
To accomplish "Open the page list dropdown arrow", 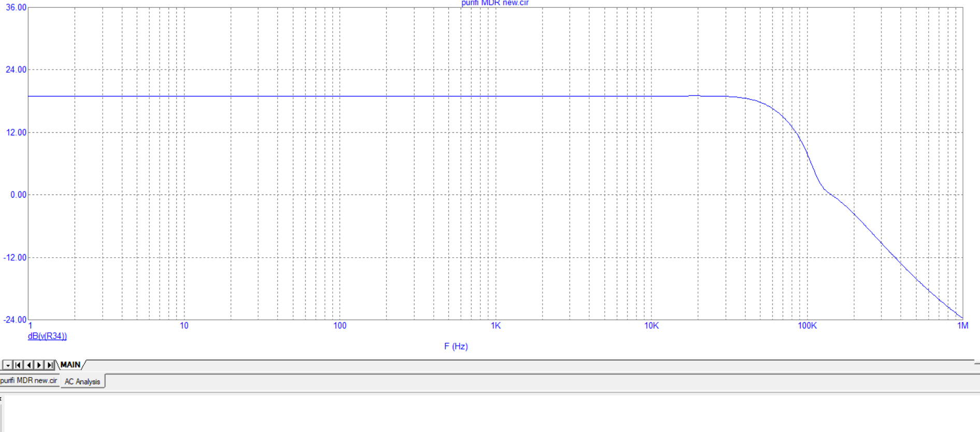I will click(7, 365).
